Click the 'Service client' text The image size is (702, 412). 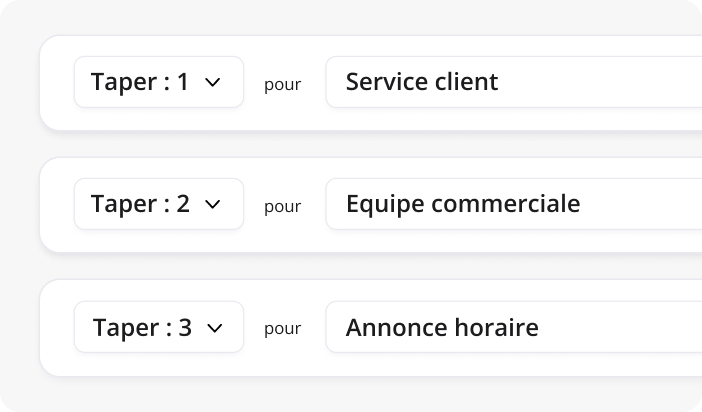(x=421, y=82)
